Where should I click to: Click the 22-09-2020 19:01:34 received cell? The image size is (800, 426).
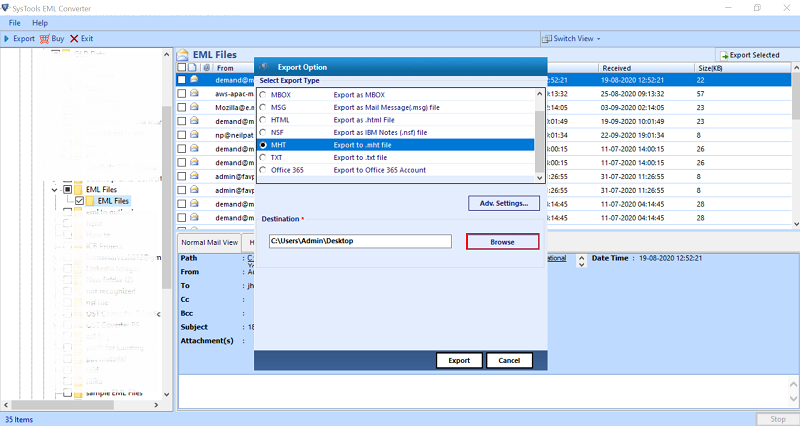click(x=632, y=135)
